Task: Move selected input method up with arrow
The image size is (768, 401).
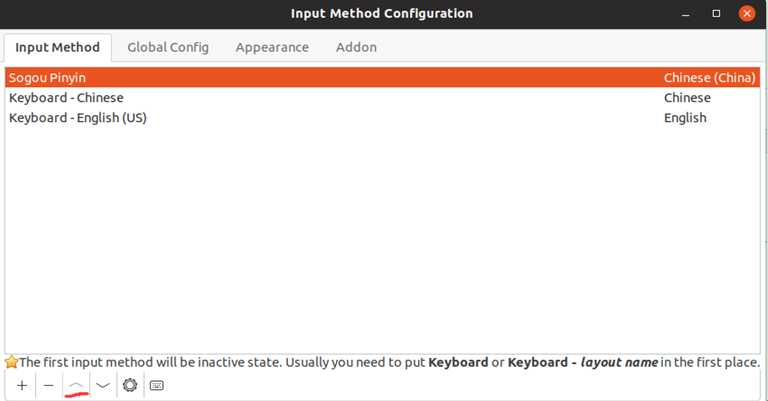Action: tap(76, 385)
